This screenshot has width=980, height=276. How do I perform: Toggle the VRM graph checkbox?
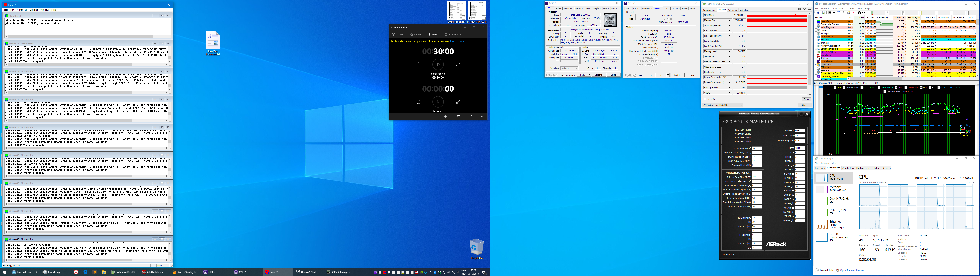pyautogui.click(x=896, y=88)
